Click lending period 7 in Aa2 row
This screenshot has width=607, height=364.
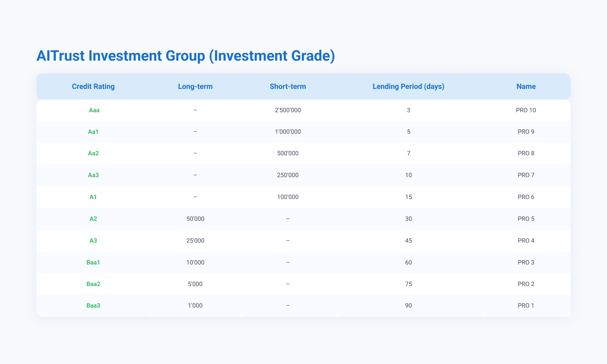click(409, 153)
